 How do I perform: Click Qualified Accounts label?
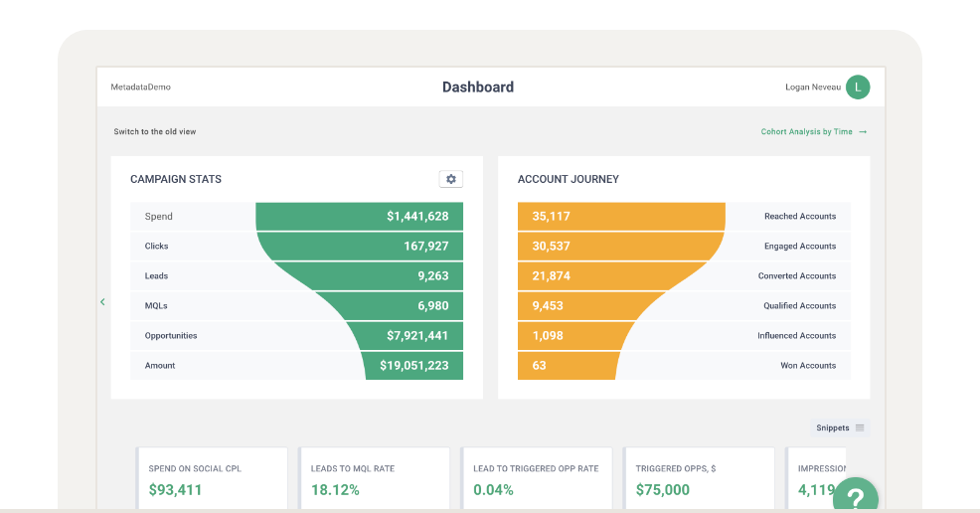click(799, 305)
